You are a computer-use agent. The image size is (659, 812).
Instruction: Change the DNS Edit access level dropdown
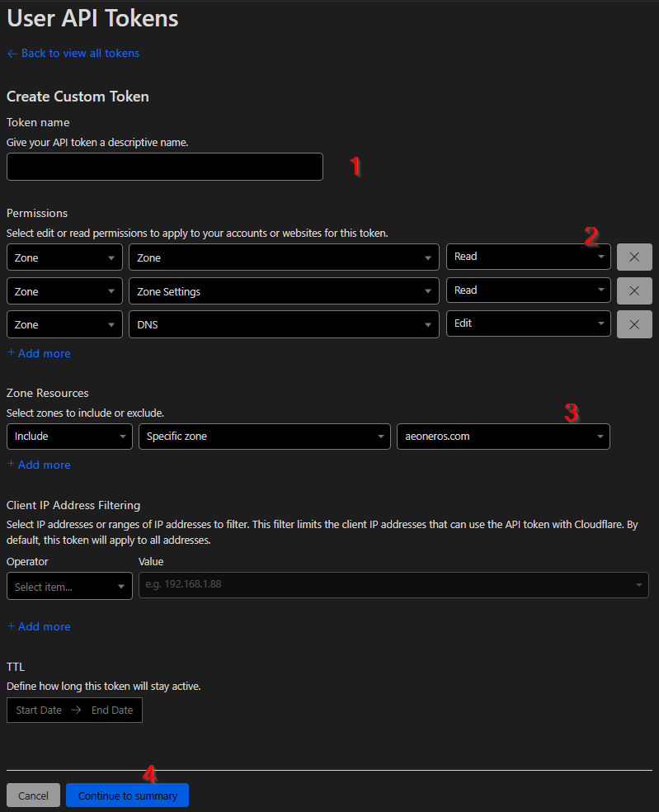(x=528, y=323)
